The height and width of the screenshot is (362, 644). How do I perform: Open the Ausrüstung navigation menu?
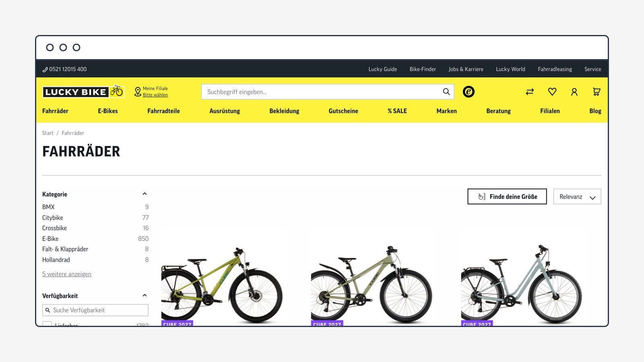[225, 111]
